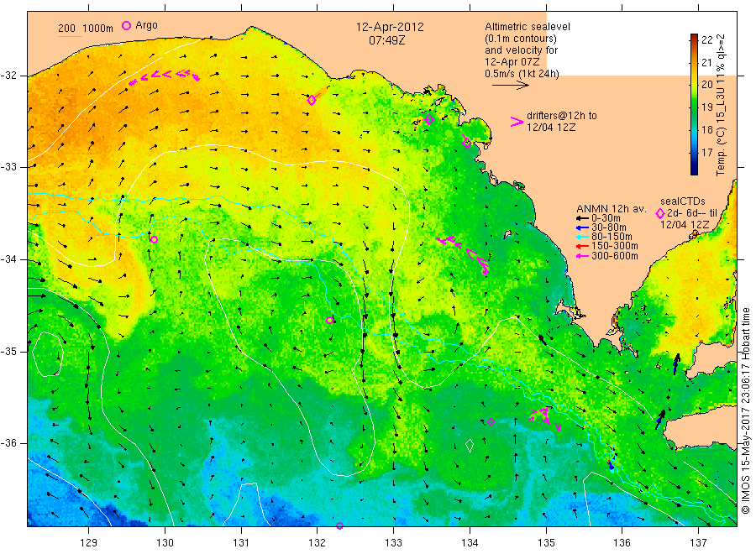Click the 137 longitude axis label
Screen dimensions: 756x554
point(698,543)
